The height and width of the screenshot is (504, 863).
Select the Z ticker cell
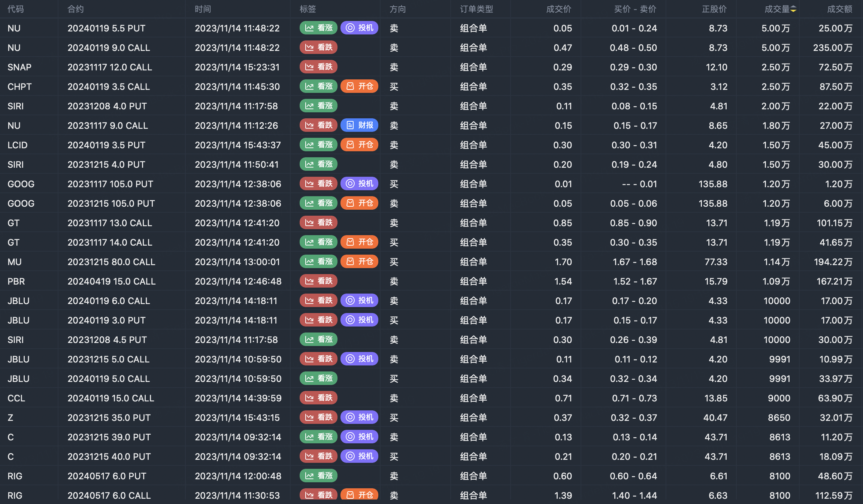coord(10,418)
